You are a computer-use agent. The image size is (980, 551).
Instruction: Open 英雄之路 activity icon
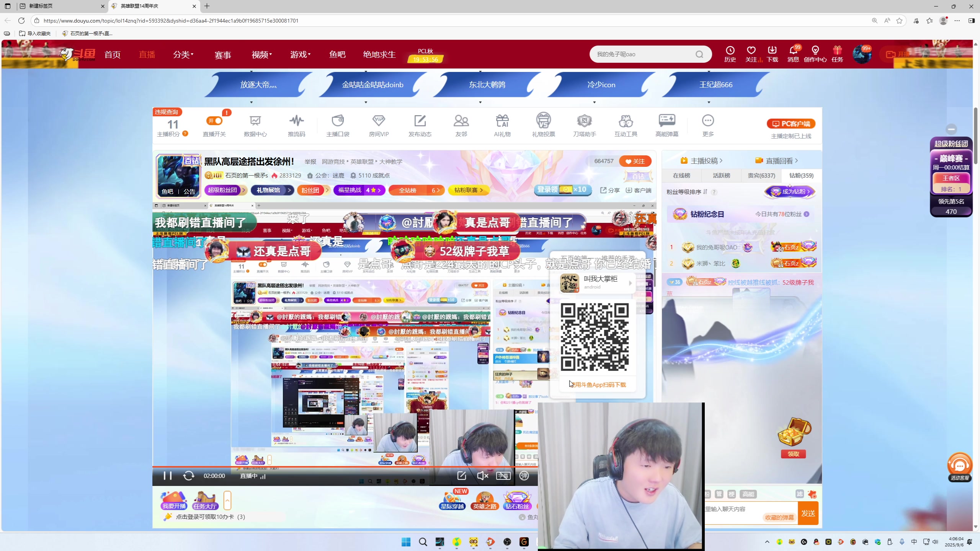tap(485, 500)
